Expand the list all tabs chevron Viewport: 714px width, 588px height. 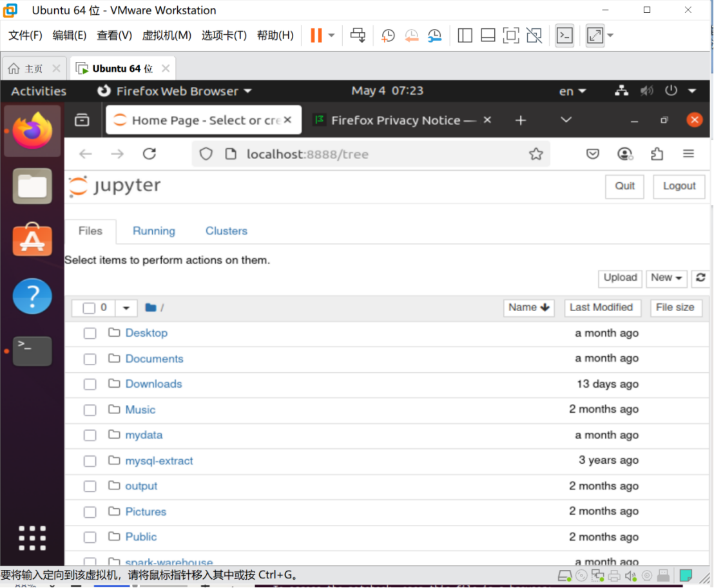pyautogui.click(x=566, y=120)
